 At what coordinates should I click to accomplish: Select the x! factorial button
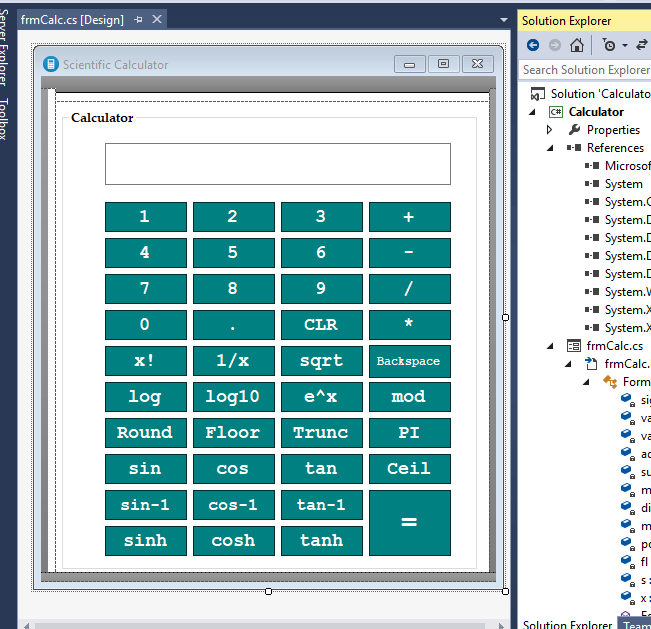146,361
